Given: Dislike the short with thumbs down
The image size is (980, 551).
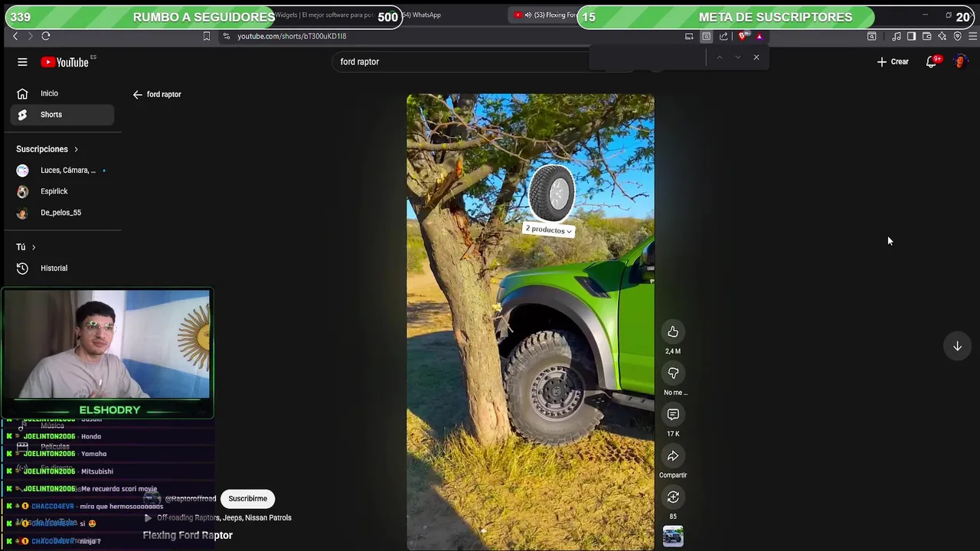Looking at the screenshot, I should click(673, 373).
